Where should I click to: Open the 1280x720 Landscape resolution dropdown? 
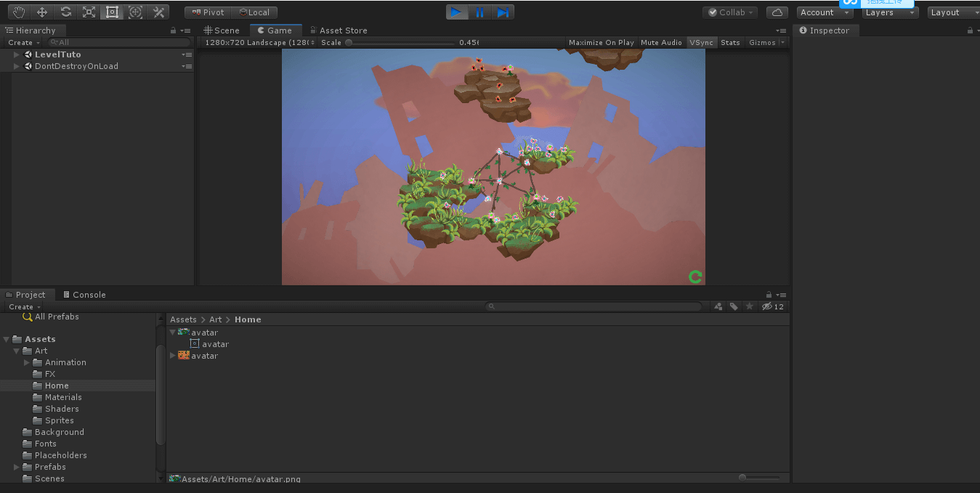pyautogui.click(x=259, y=42)
